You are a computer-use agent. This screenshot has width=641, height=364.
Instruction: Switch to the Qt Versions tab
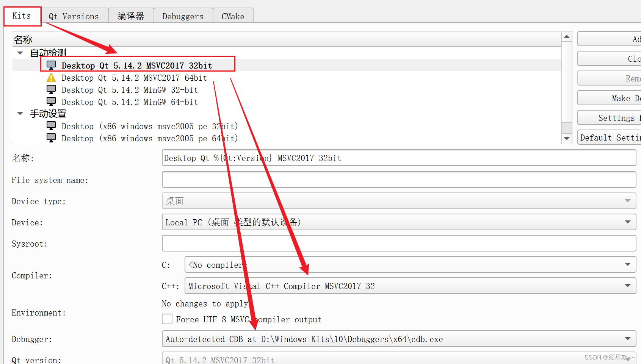[74, 16]
